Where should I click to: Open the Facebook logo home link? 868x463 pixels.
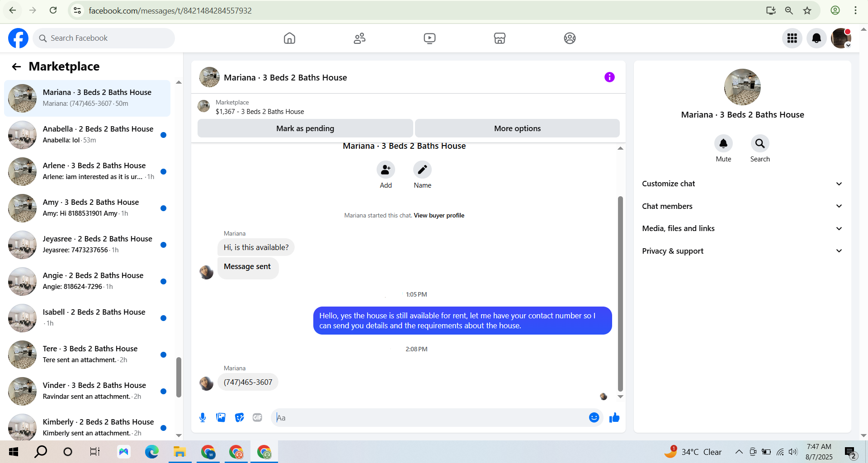tap(18, 38)
